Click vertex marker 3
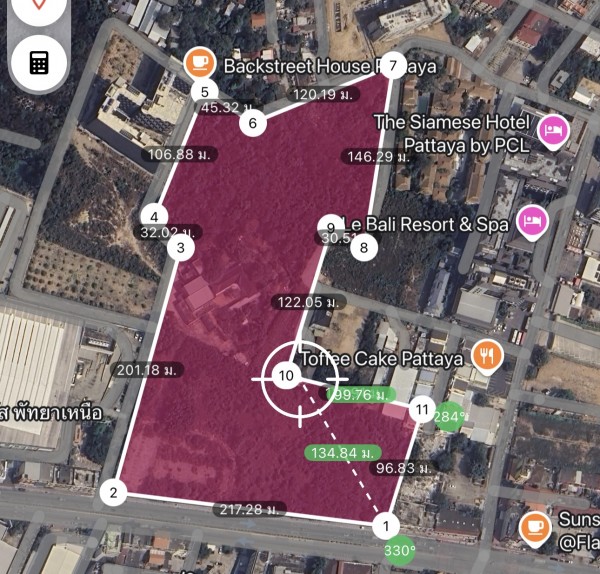 [181, 248]
